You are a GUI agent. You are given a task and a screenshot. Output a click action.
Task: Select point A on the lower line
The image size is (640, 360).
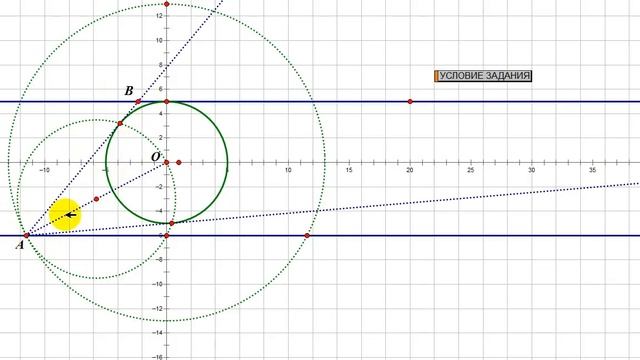pyautogui.click(x=27, y=236)
